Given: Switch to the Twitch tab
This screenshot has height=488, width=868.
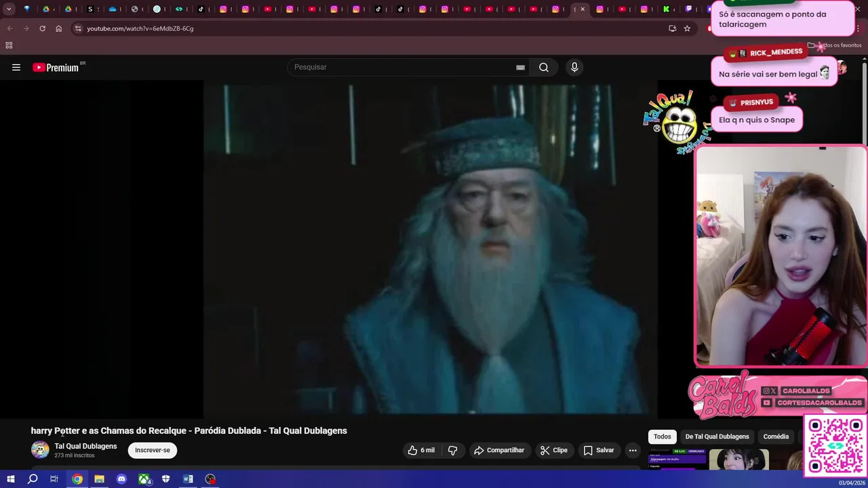Looking at the screenshot, I should click(689, 9).
